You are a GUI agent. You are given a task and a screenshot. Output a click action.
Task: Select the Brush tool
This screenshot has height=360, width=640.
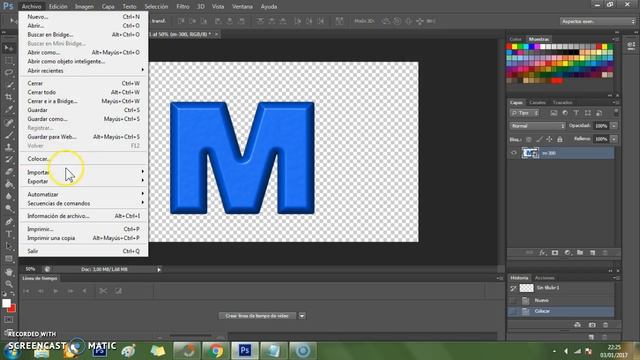9,135
